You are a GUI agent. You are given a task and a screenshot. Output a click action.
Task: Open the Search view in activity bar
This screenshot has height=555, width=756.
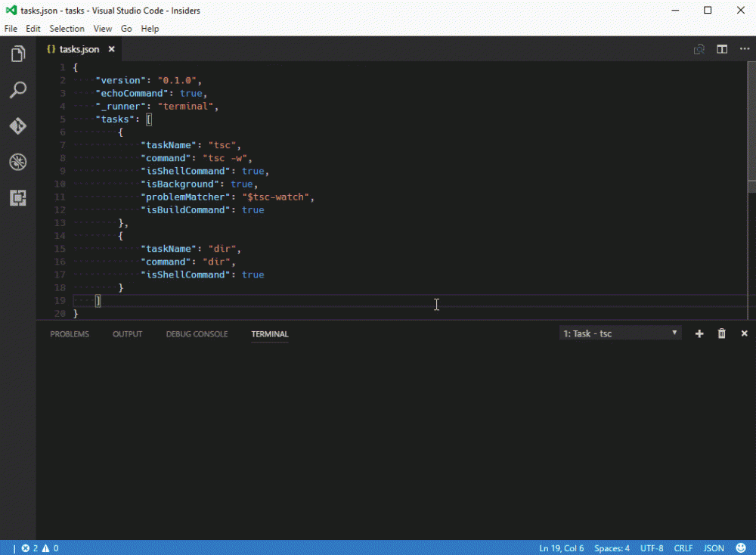17,90
